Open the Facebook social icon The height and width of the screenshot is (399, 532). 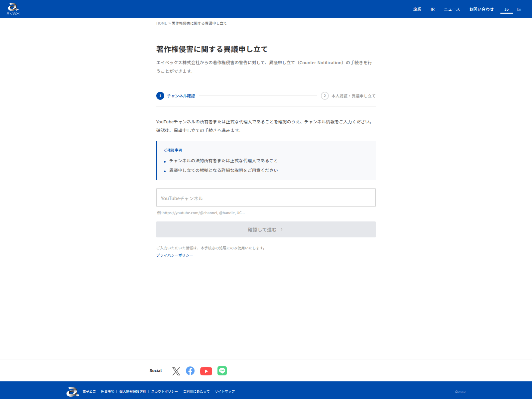190,371
